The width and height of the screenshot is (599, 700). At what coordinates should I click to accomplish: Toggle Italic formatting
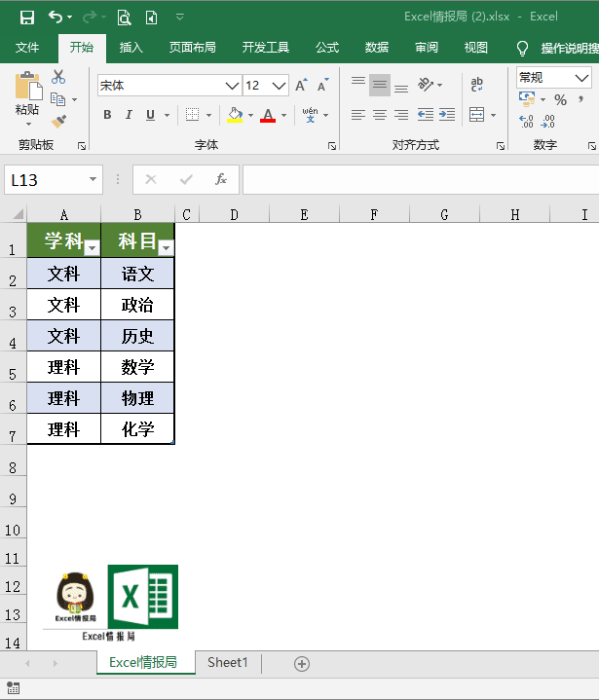(x=129, y=115)
